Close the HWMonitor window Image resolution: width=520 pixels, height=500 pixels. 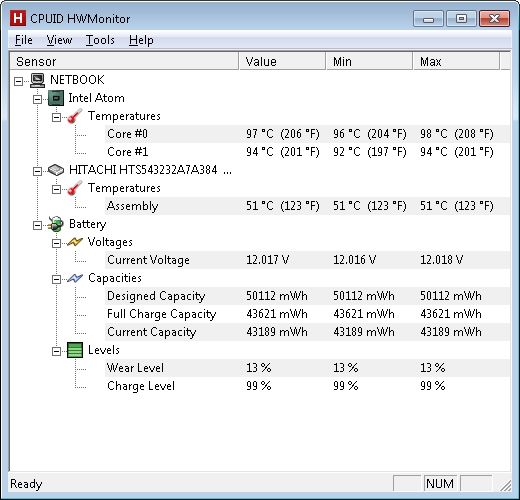(494, 19)
